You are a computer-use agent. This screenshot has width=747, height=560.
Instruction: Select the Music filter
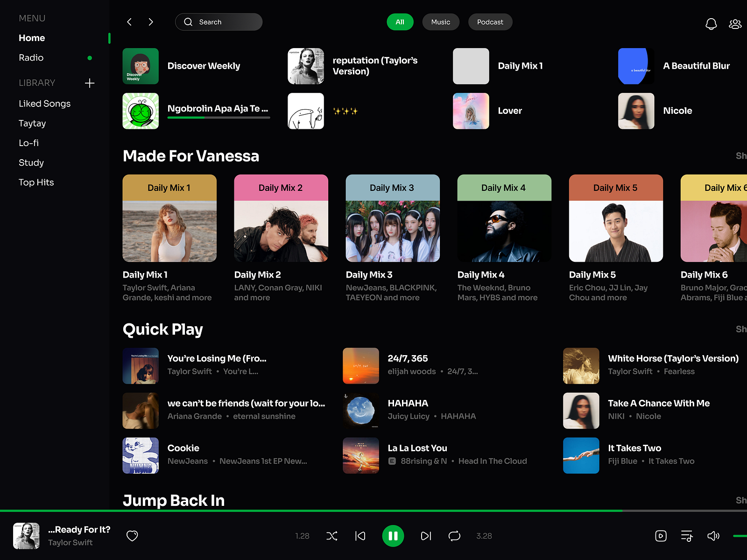click(x=441, y=22)
